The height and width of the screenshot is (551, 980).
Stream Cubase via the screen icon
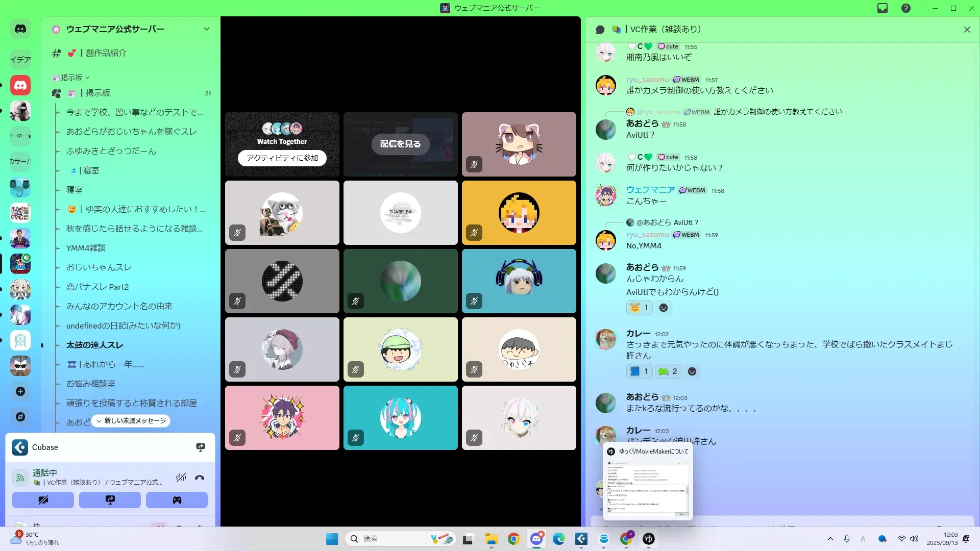pyautogui.click(x=201, y=447)
